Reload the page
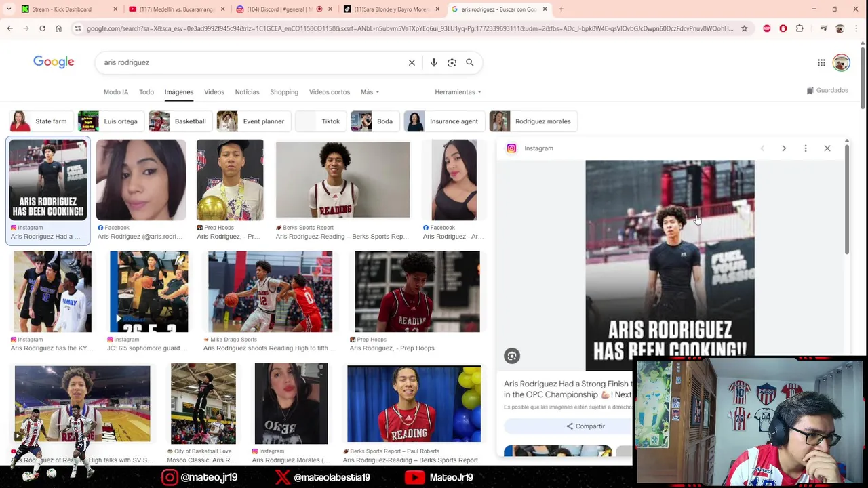This screenshot has width=868, height=488. tap(42, 28)
